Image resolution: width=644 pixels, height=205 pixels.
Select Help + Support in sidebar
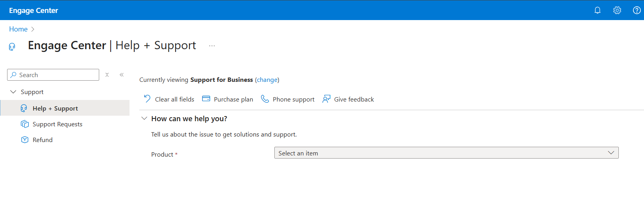point(65,108)
